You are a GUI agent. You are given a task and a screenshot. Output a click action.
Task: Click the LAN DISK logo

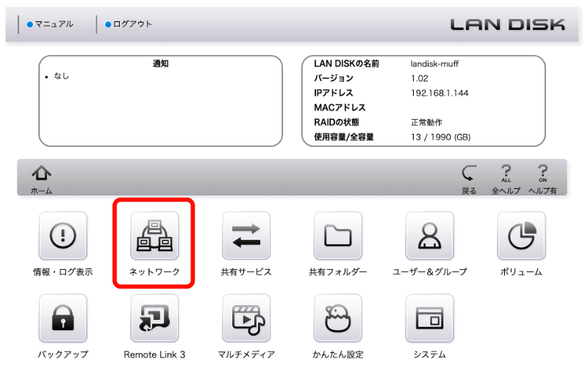pyautogui.click(x=508, y=25)
